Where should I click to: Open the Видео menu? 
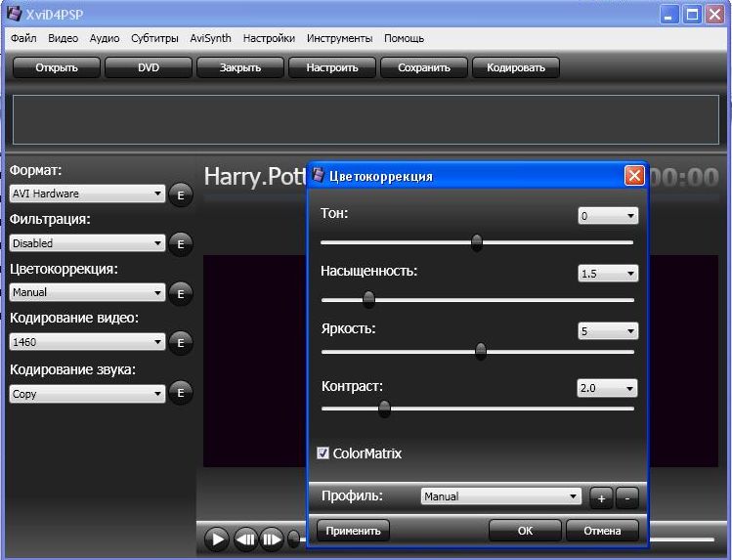[x=63, y=38]
